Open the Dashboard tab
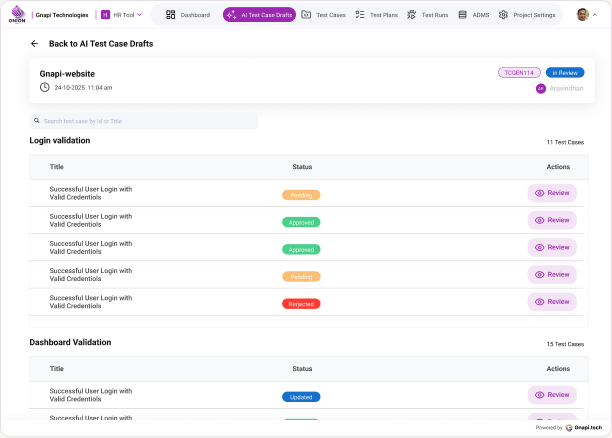Image resolution: width=612 pixels, height=438 pixels. [188, 15]
